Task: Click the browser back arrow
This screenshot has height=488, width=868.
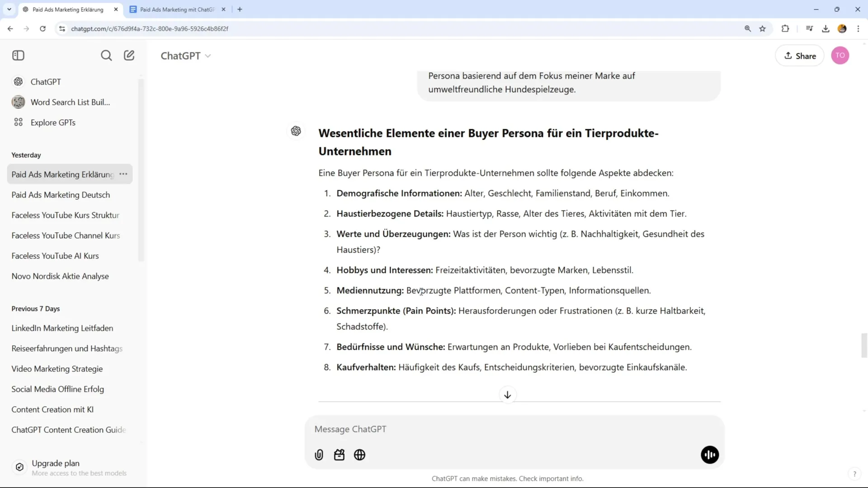Action: point(10,28)
